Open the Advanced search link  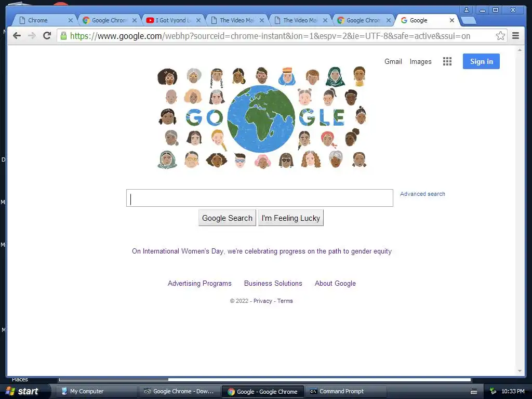pos(422,194)
